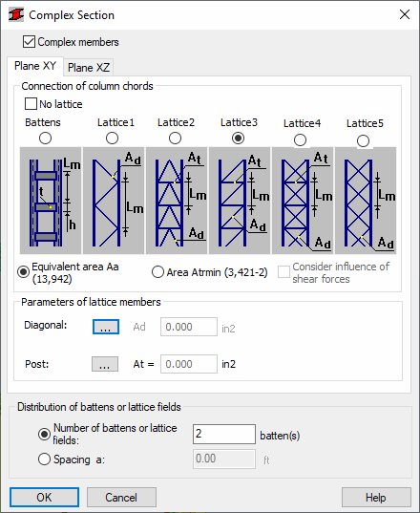Click the Lattice2 diagram thumbnail
420x513 pixels.
coord(177,201)
